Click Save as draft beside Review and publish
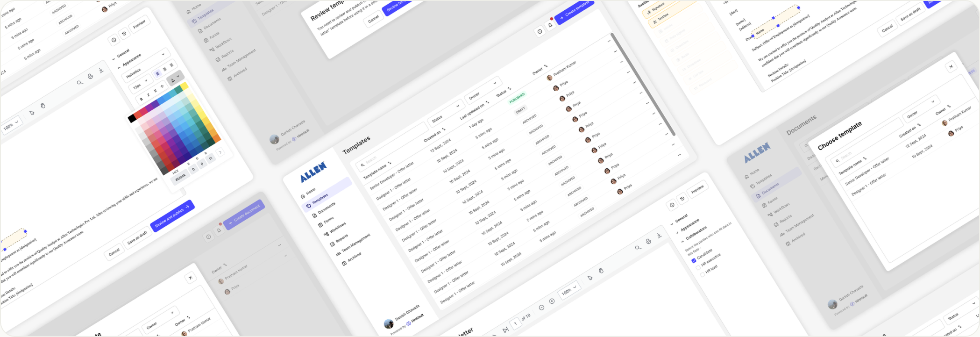Screen dimensions: 980x337 [137, 237]
